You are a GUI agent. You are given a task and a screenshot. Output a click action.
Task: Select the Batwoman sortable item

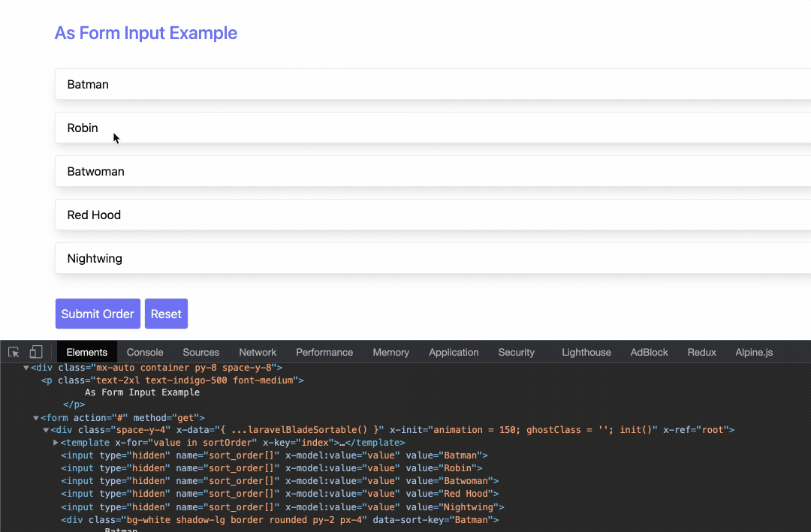click(433, 171)
